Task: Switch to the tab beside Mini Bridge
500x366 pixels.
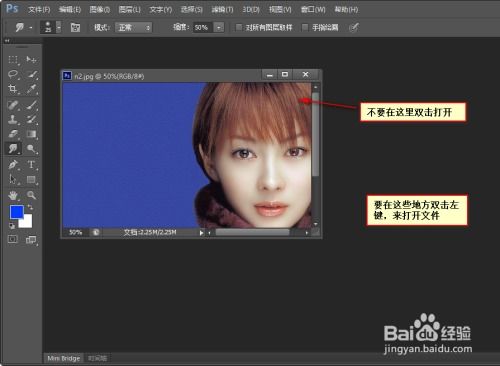Action: (97, 358)
